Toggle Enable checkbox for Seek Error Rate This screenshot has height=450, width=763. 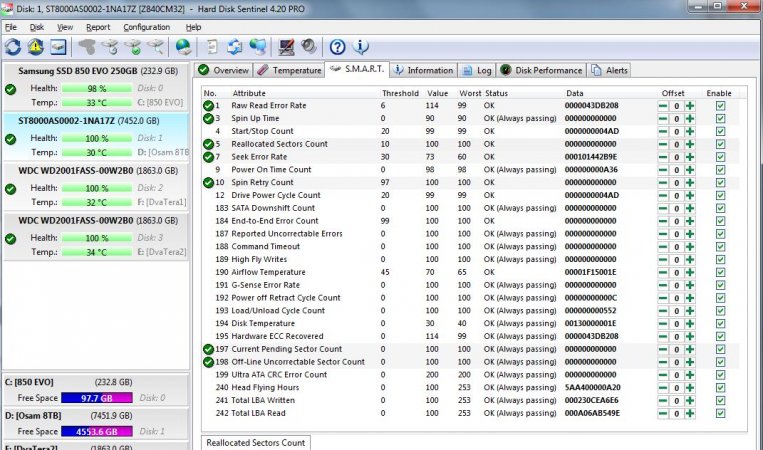(721, 157)
